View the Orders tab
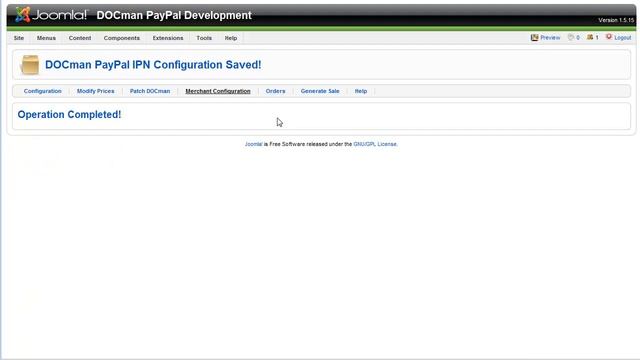The height and width of the screenshot is (360, 640). (275, 91)
